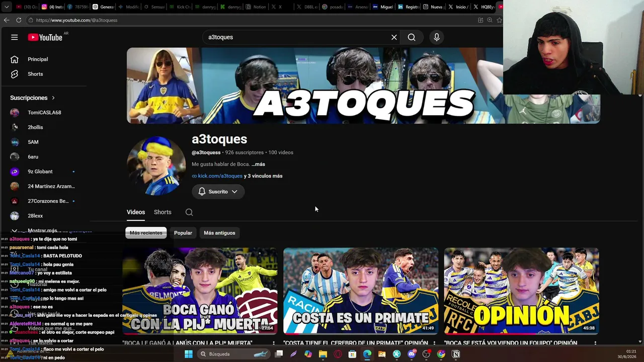Switch to the Notion browser tab
The height and width of the screenshot is (362, 644).
click(x=256, y=7)
